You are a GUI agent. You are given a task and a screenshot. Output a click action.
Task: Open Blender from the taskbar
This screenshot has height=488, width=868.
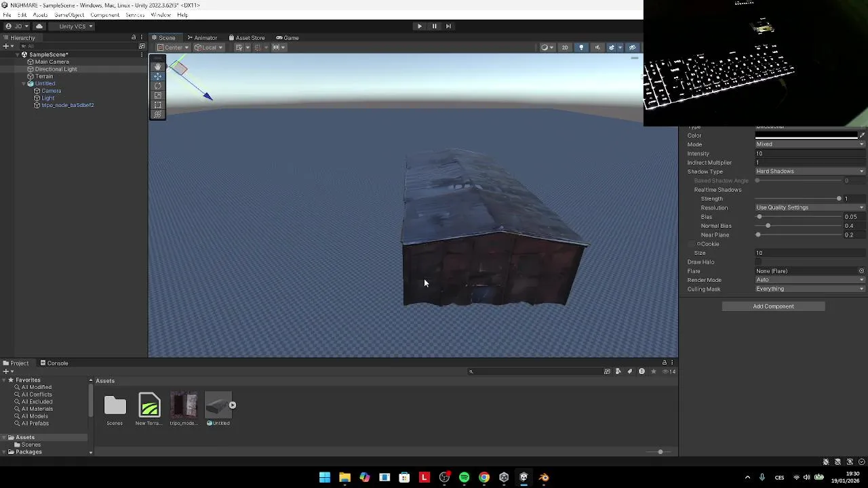pos(544,477)
